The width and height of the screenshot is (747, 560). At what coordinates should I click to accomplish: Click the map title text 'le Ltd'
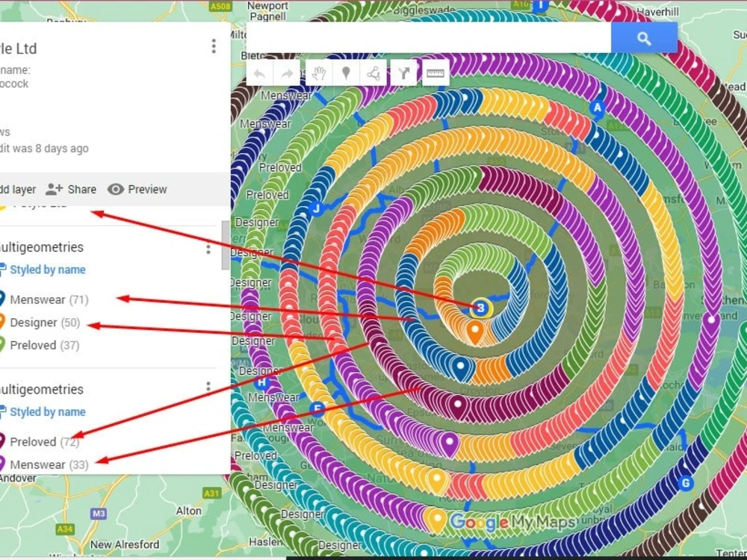pyautogui.click(x=19, y=49)
